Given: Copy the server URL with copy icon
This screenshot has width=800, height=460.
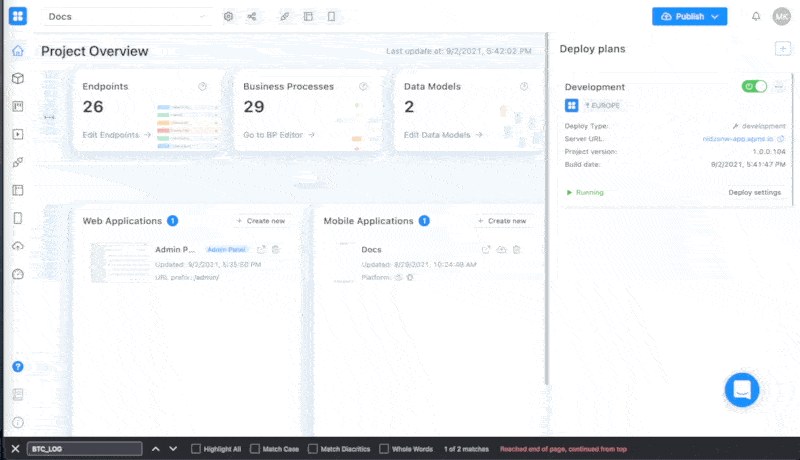Looking at the screenshot, I should [x=781, y=139].
